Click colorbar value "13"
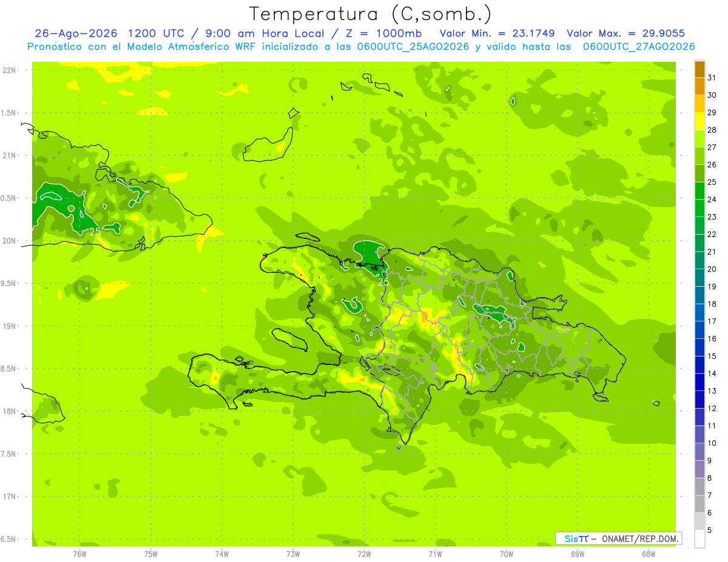This screenshot has height=562, width=728. pos(712,390)
